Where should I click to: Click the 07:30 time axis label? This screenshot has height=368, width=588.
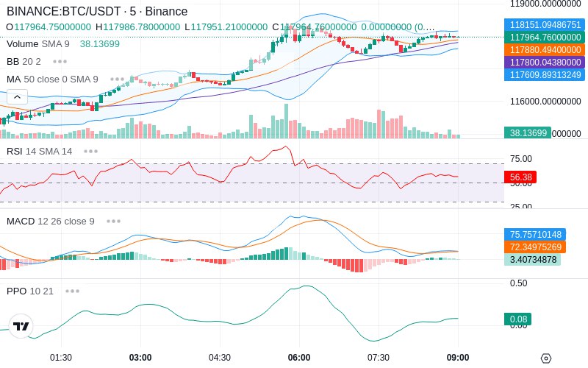click(379, 358)
